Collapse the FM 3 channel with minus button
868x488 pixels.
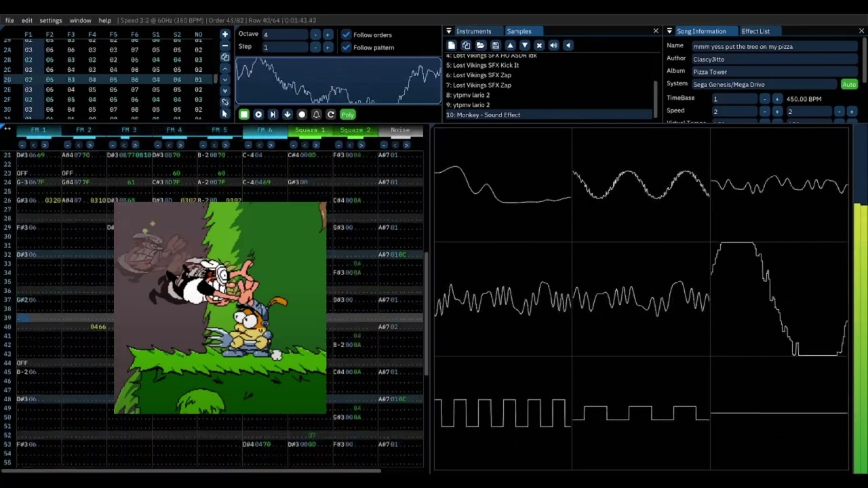coord(113,144)
